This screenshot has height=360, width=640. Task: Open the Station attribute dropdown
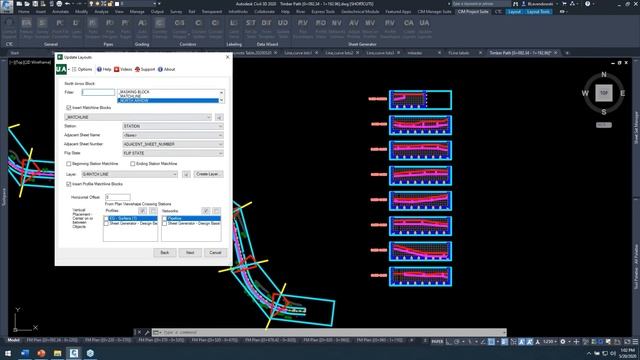[173, 126]
